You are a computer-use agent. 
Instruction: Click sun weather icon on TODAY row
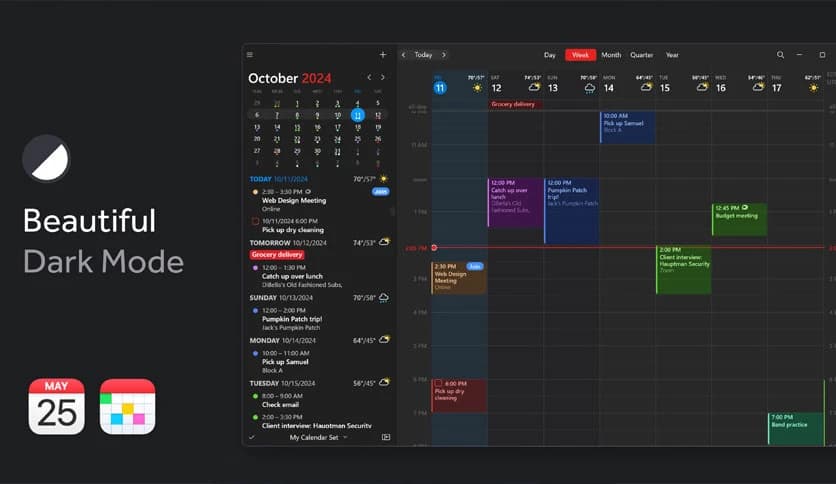[x=383, y=179]
